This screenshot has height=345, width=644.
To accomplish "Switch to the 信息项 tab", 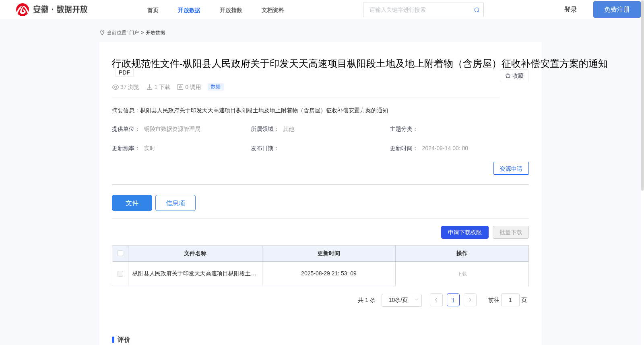I will (x=175, y=203).
